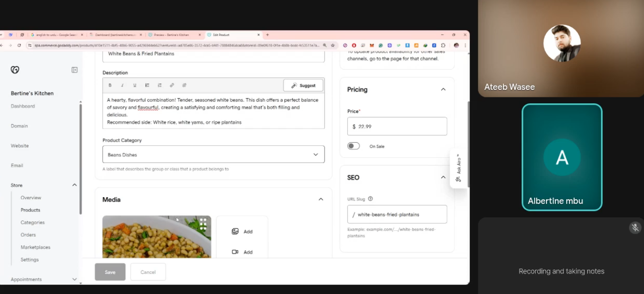Screen dimensions: 644x294
Task: Click drag handle dots on product image
Action: pyautogui.click(x=203, y=224)
